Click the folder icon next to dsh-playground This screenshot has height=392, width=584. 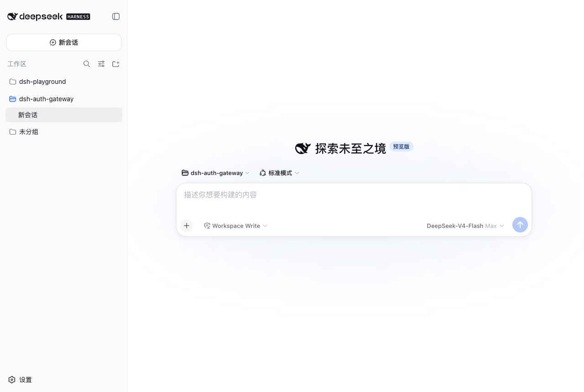pyautogui.click(x=13, y=82)
